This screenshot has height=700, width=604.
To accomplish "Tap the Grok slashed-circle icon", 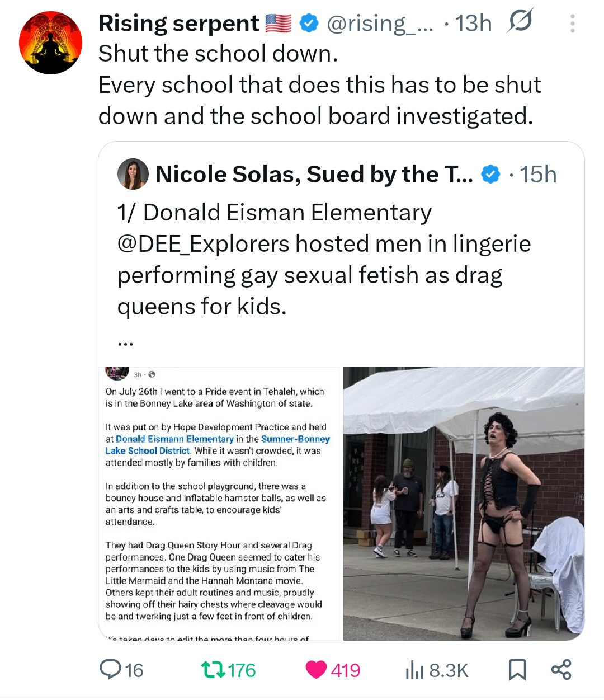I will pos(520,21).
